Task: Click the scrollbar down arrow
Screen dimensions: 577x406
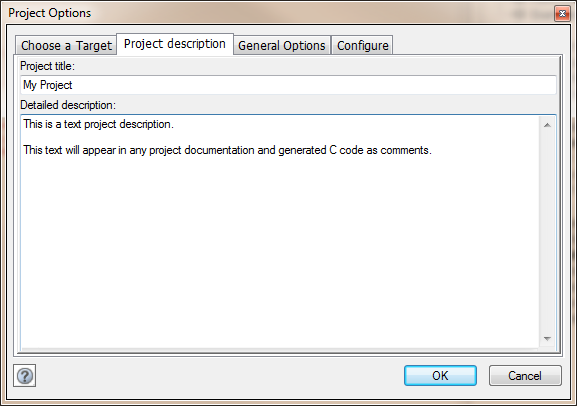Action: pos(547,339)
